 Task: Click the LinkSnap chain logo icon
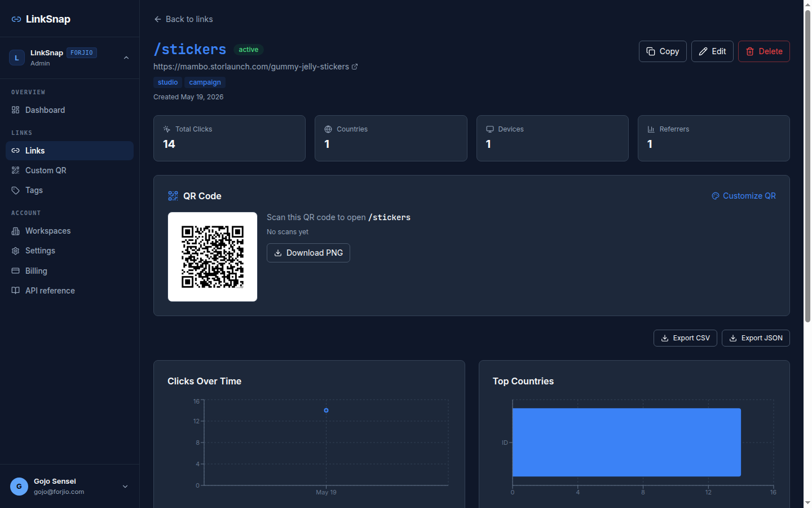click(x=16, y=19)
